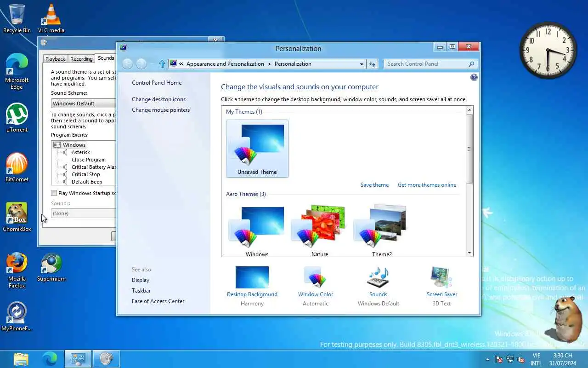Open ChomikBox desktop shortcut

pyautogui.click(x=17, y=217)
